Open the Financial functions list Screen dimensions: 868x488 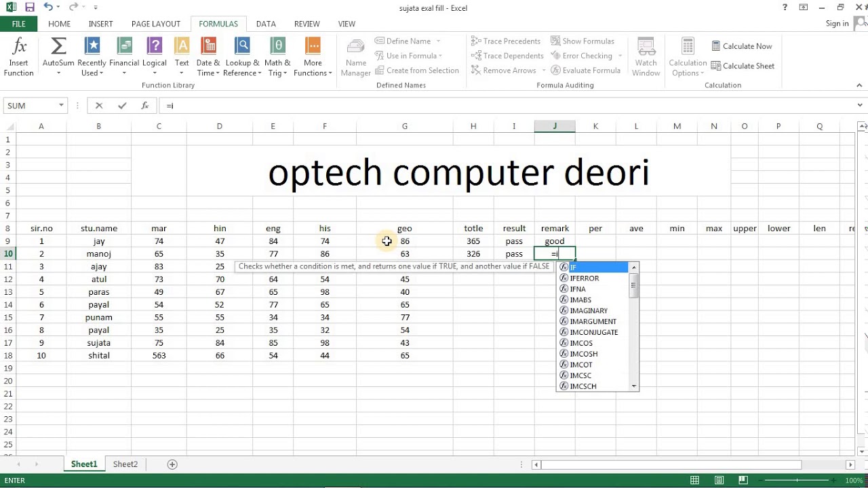(x=124, y=58)
